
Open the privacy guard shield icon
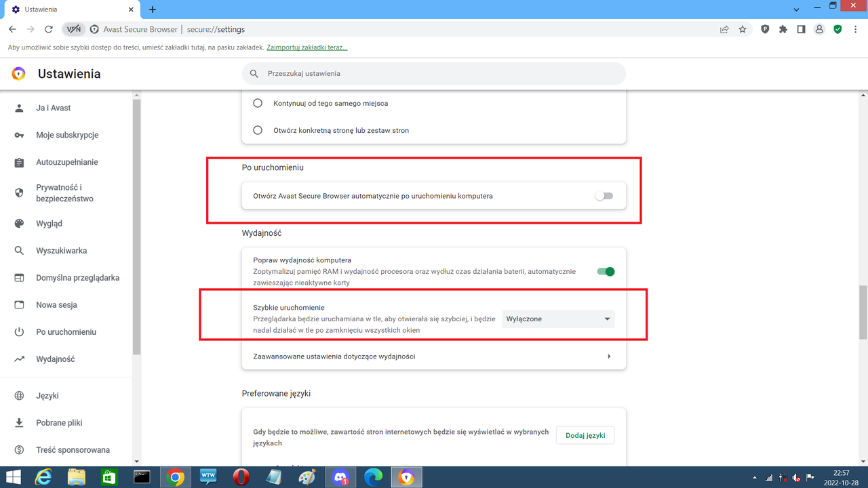[765, 29]
